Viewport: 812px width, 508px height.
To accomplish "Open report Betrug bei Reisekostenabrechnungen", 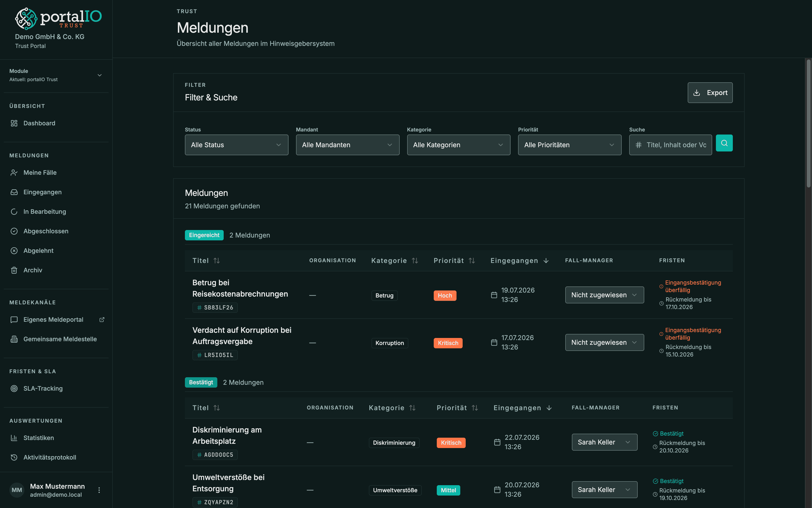I will tap(240, 288).
